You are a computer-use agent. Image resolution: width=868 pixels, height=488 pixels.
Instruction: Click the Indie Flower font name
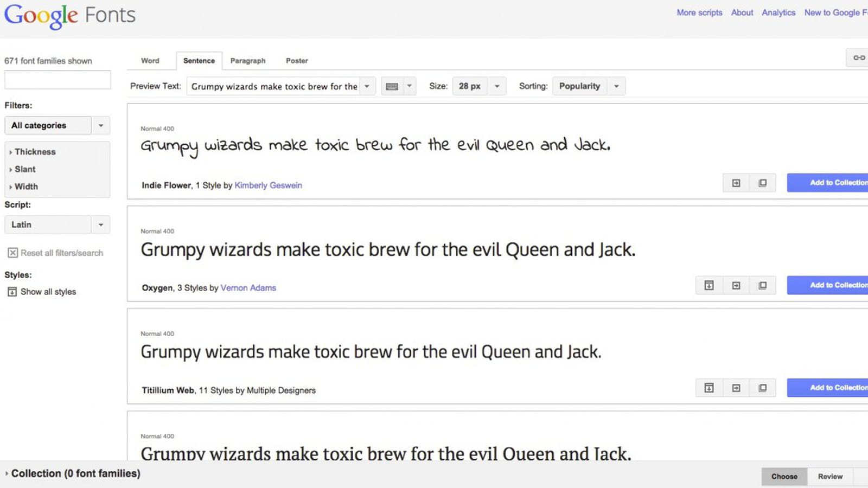(167, 185)
